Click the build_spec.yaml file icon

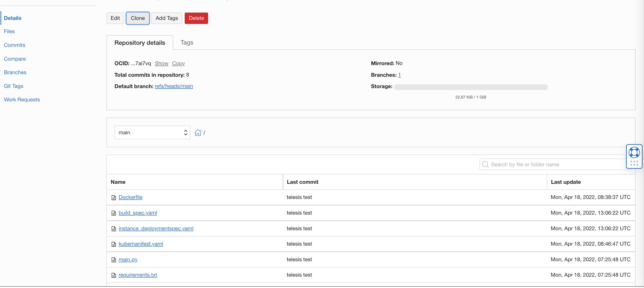(114, 213)
